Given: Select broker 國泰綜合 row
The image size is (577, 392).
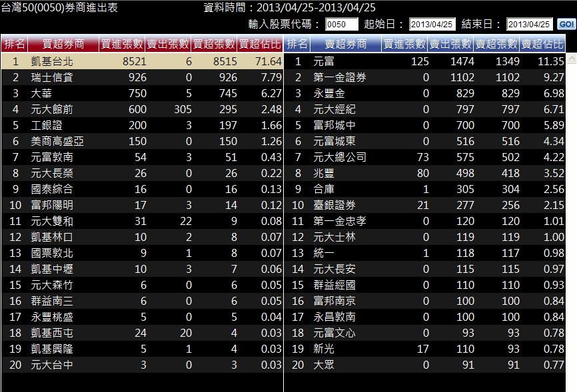Looking at the screenshot, I should click(x=142, y=189).
